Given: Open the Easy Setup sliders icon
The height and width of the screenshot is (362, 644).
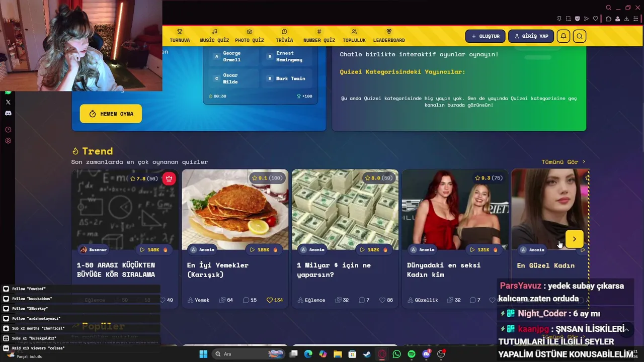Looking at the screenshot, I should [636, 19].
